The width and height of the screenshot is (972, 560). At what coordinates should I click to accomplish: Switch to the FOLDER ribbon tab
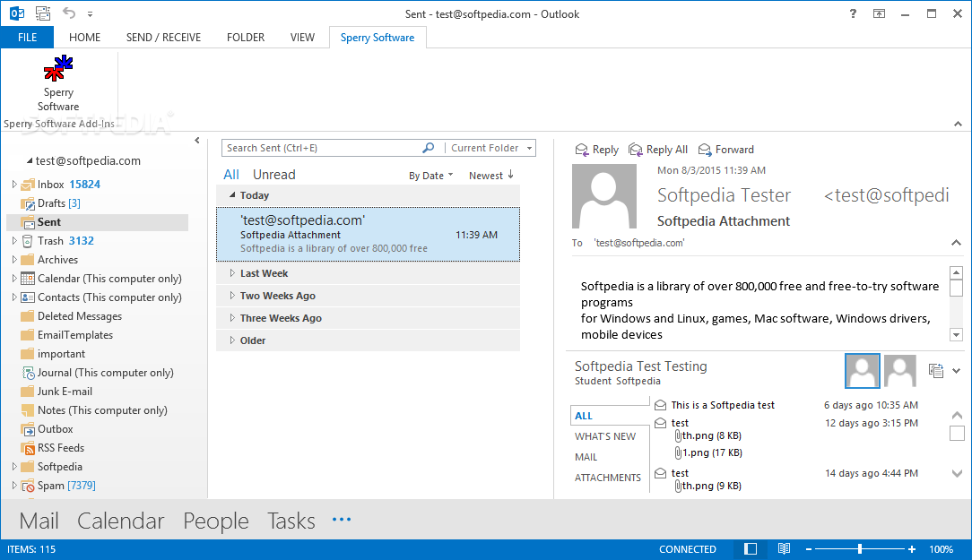coord(246,37)
